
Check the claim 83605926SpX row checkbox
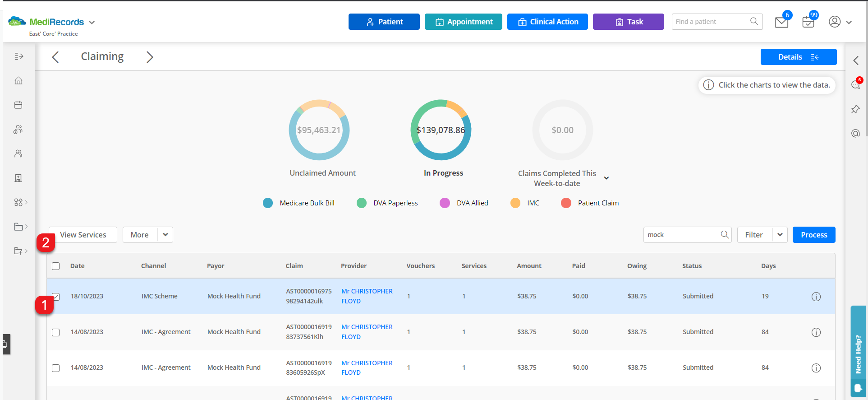(x=56, y=368)
